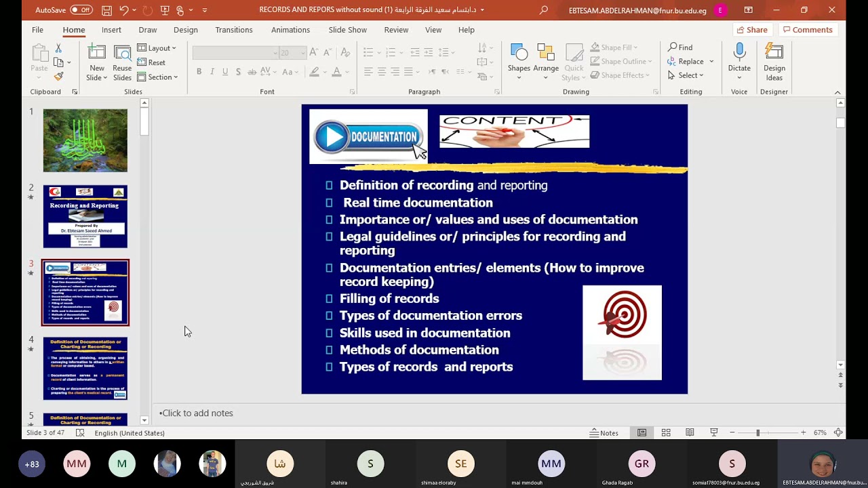Toggle Underline formatting
868x488 pixels.
point(225,72)
